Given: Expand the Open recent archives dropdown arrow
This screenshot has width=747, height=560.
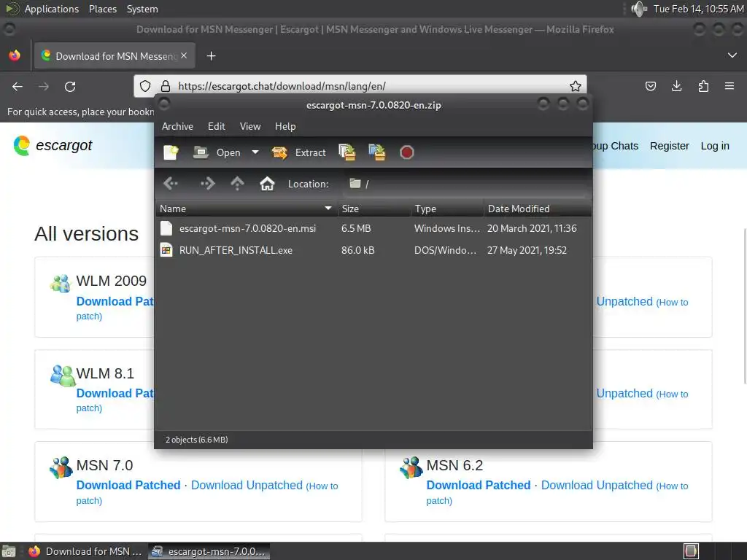Looking at the screenshot, I should point(255,153).
